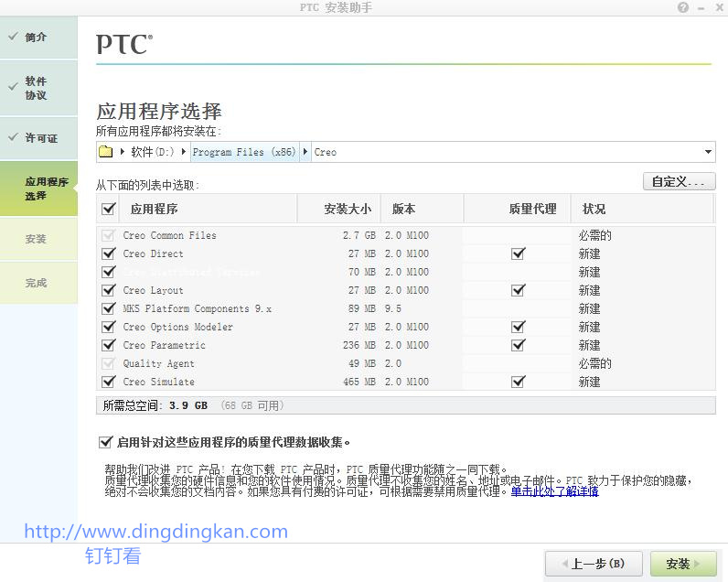Go to the 软件协议 step
Viewport: 728px width, 582px height.
click(x=38, y=88)
